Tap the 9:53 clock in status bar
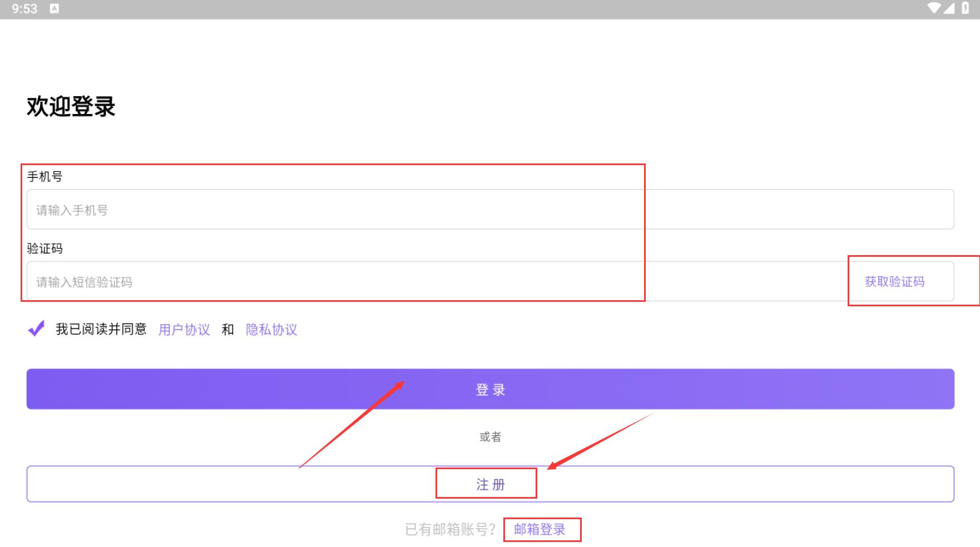Image resolution: width=980 pixels, height=547 pixels. tap(24, 9)
